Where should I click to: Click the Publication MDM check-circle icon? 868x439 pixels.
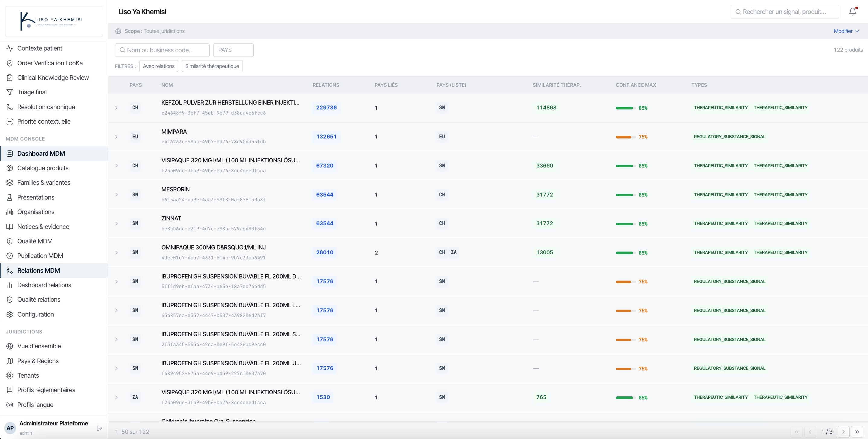10,256
